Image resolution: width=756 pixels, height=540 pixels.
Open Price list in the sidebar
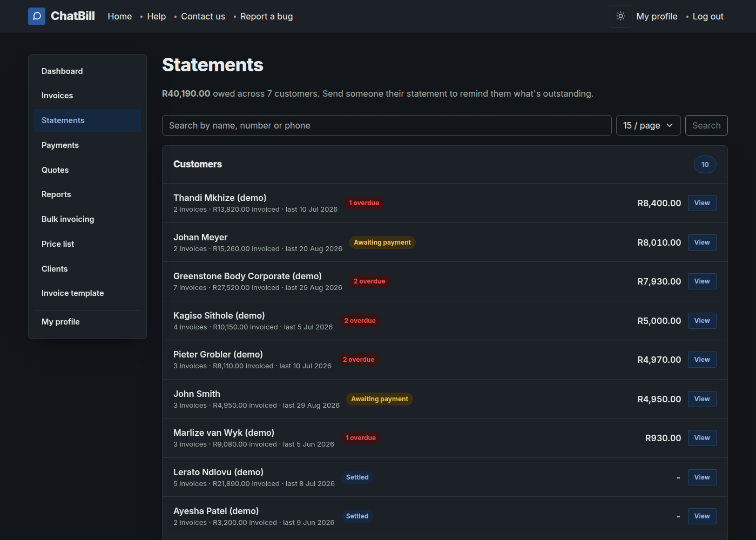tap(87, 244)
